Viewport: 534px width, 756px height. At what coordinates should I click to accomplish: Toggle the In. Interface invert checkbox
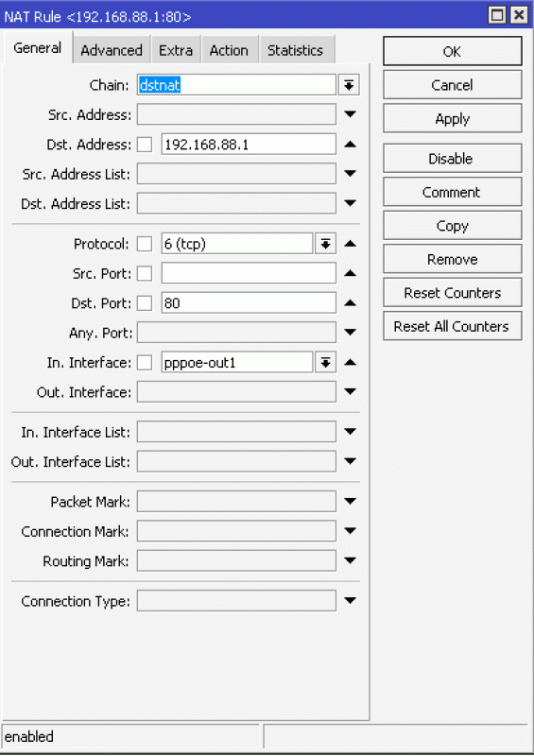coord(145,363)
